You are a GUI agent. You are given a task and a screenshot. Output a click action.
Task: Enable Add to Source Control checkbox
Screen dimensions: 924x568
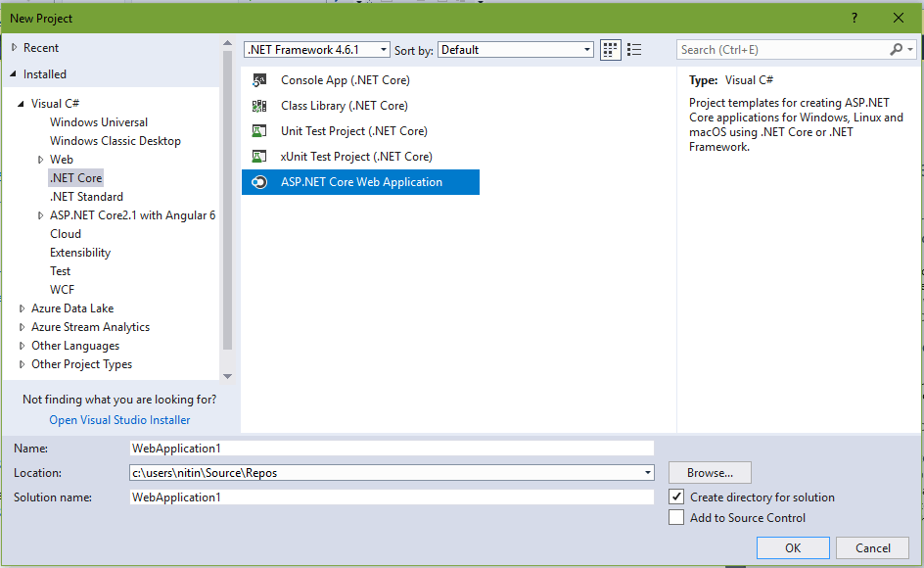click(x=676, y=518)
